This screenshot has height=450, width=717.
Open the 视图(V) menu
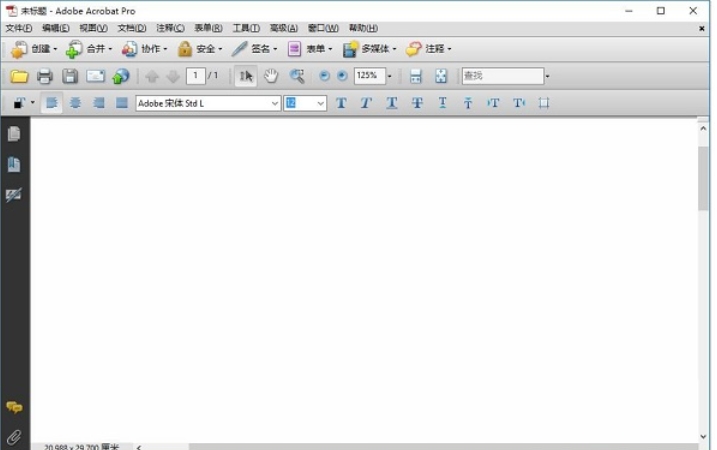click(93, 28)
